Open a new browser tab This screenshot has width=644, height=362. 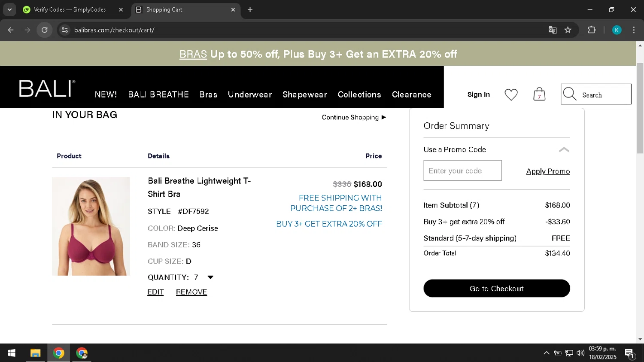(250, 9)
